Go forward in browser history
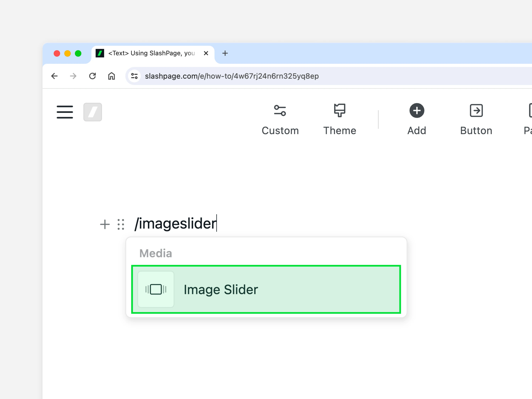This screenshot has height=399, width=532. pos(73,76)
